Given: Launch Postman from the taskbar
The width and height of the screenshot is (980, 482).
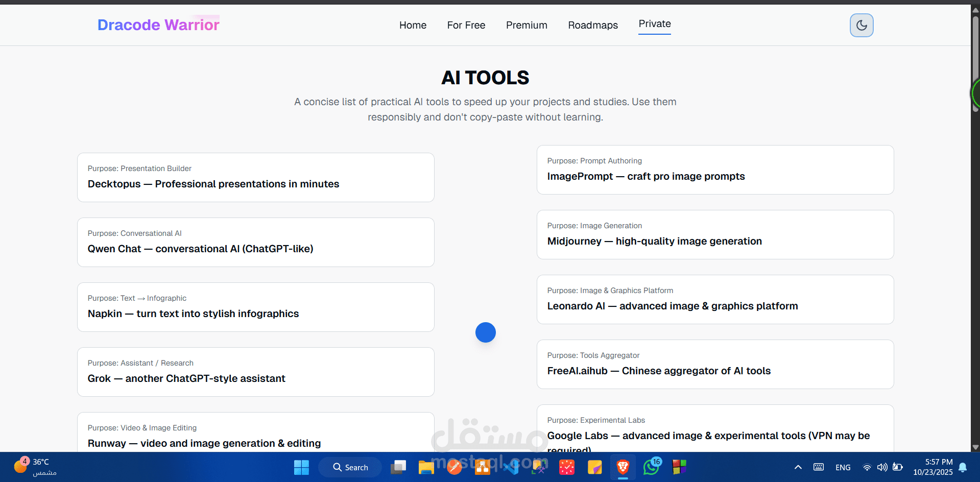Looking at the screenshot, I should 454,467.
